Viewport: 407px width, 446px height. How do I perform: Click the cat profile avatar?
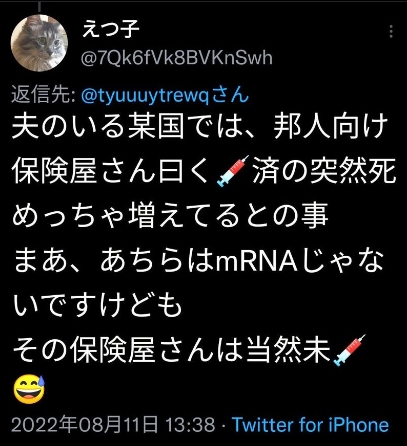tap(39, 43)
